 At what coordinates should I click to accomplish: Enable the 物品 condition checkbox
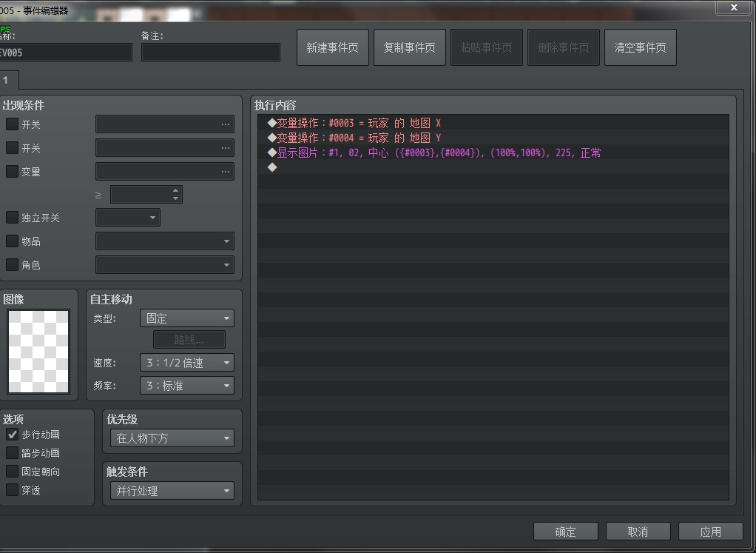point(12,241)
